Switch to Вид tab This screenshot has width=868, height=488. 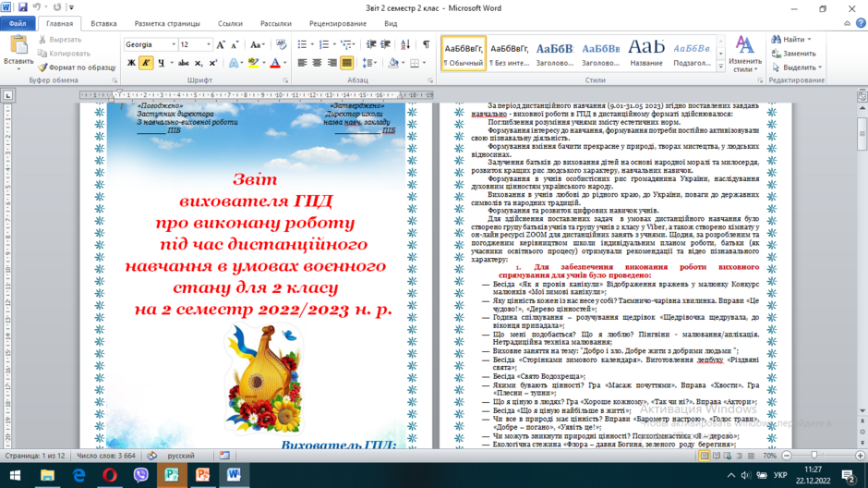pyautogui.click(x=391, y=23)
